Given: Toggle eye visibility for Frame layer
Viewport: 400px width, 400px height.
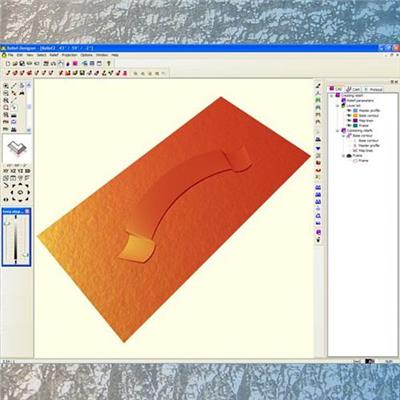Looking at the screenshot, I should coord(349,125).
